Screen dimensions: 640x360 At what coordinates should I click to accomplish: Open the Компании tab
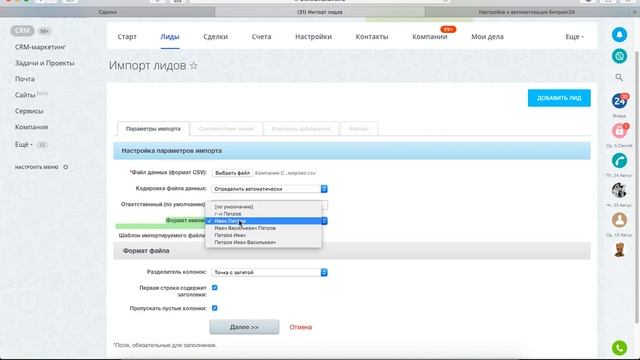tap(430, 37)
